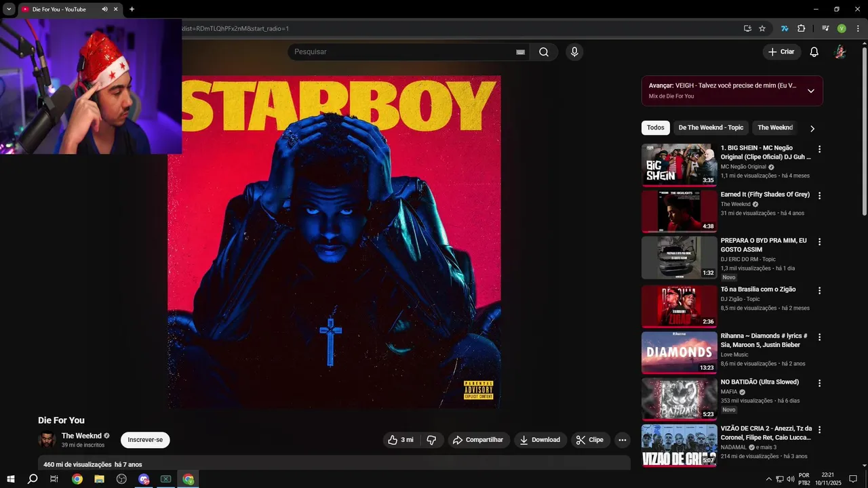This screenshot has height=488, width=868.
Task: Like the video with thumbs up
Action: tap(400, 440)
